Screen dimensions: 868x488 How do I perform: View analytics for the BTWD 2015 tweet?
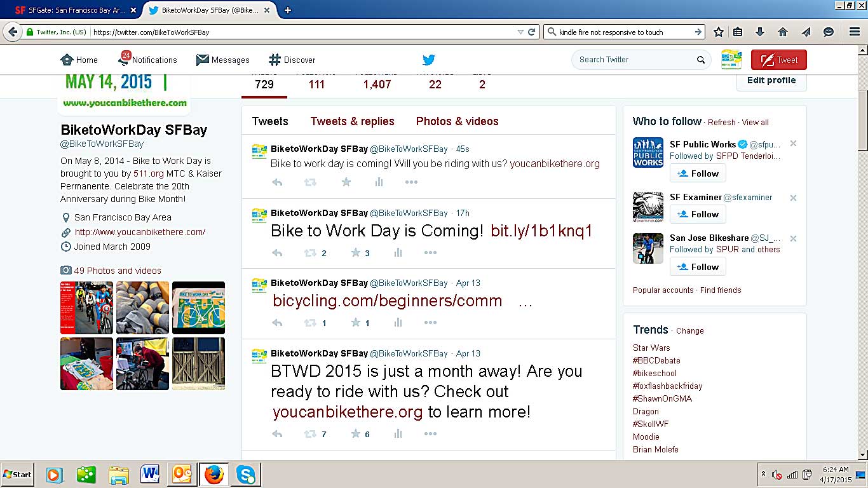coord(398,434)
